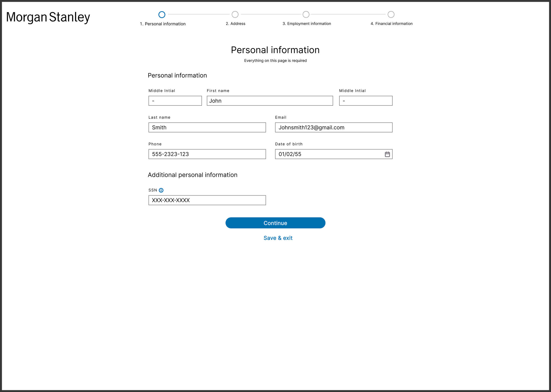Select the Phone number input field
551x392 pixels.
(207, 154)
